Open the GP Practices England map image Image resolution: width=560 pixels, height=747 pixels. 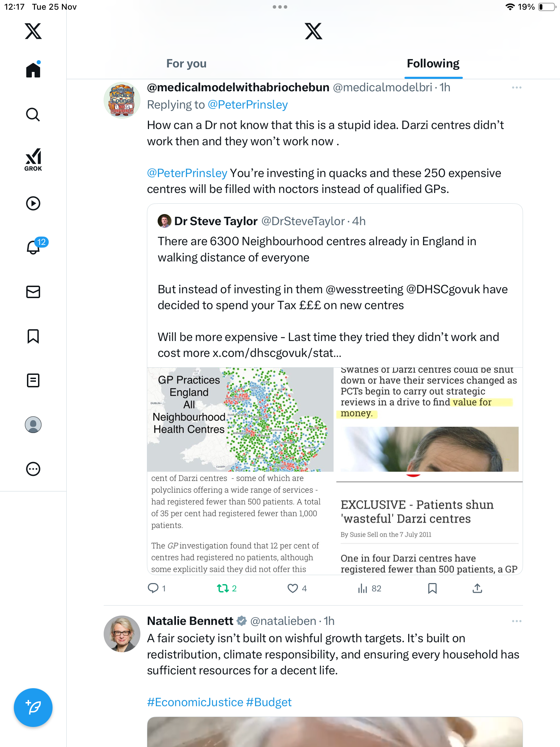[x=240, y=419]
